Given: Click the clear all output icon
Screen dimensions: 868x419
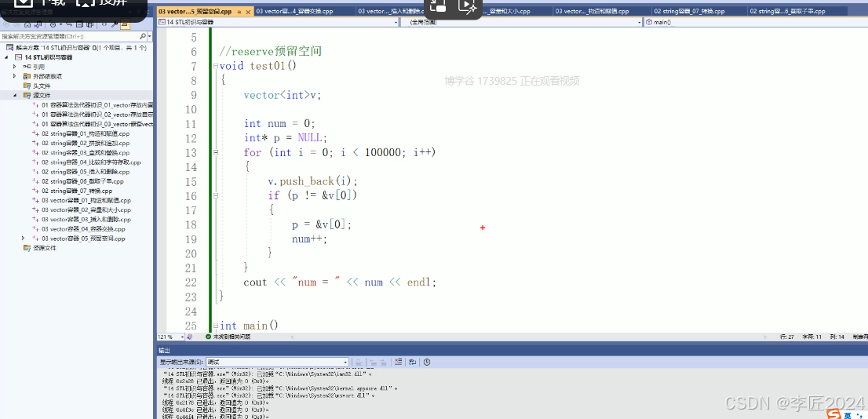Looking at the screenshot, I should [398, 362].
